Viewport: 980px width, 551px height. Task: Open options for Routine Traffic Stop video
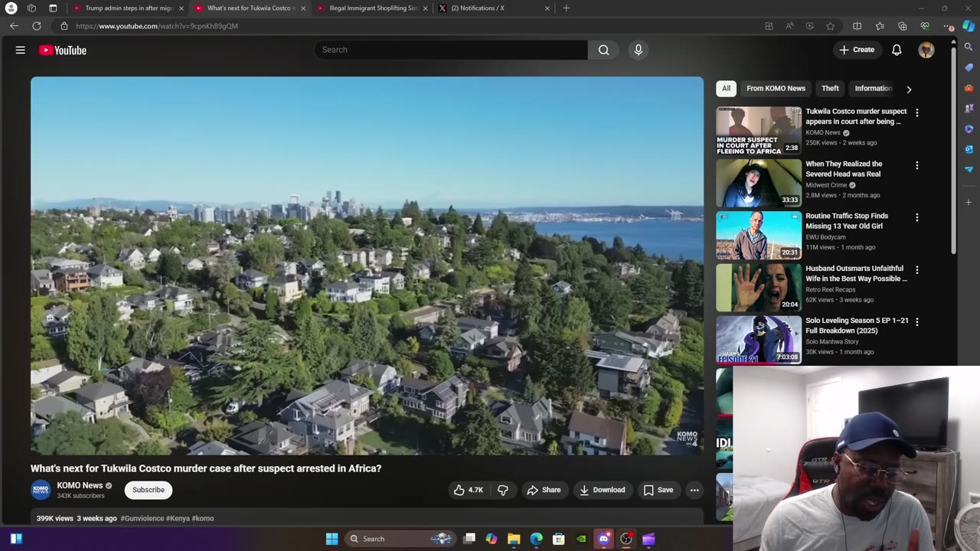coord(916,217)
